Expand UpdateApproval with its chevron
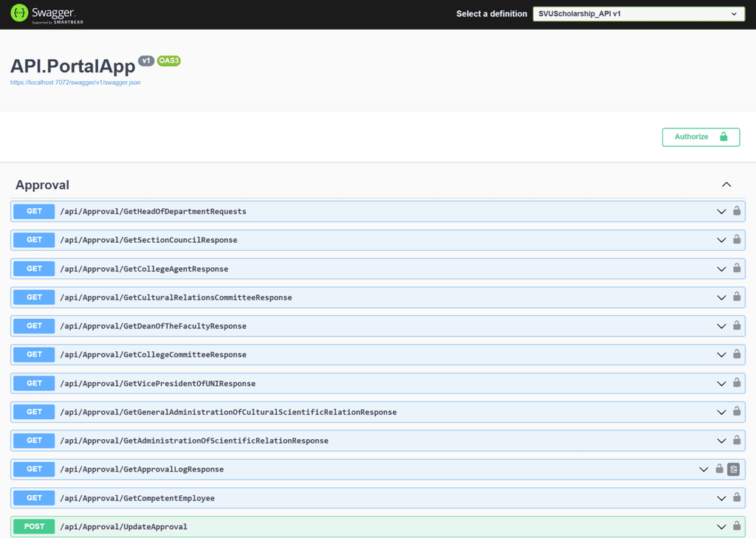The height and width of the screenshot is (538, 756). [x=721, y=527]
